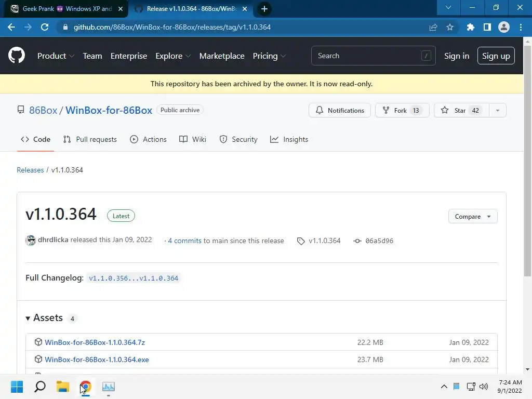
Task: Select the Code tab
Action: (35, 139)
